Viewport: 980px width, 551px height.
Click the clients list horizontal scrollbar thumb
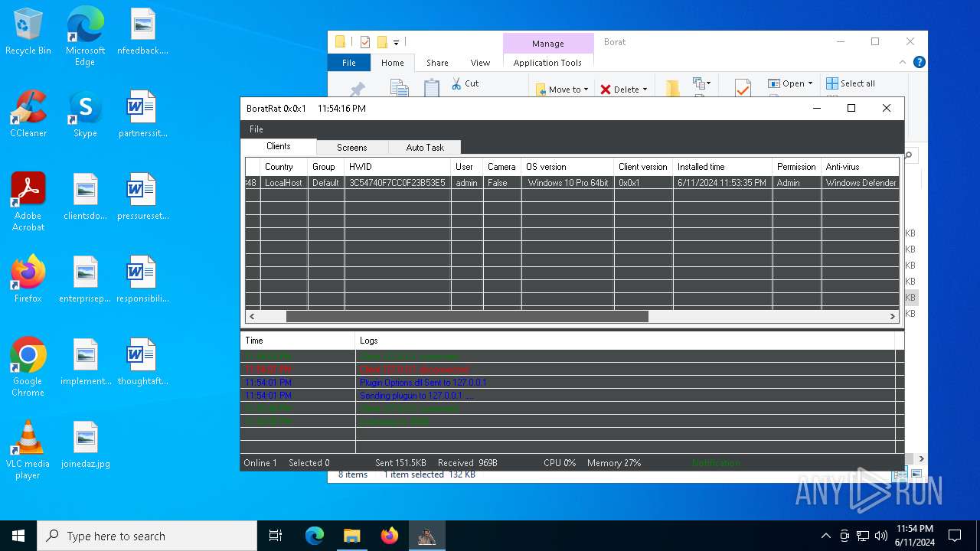(467, 316)
